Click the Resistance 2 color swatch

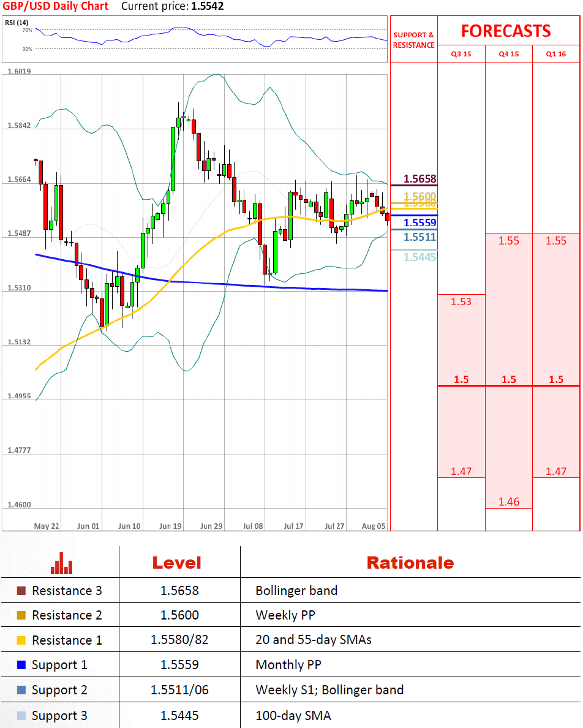[x=21, y=615]
